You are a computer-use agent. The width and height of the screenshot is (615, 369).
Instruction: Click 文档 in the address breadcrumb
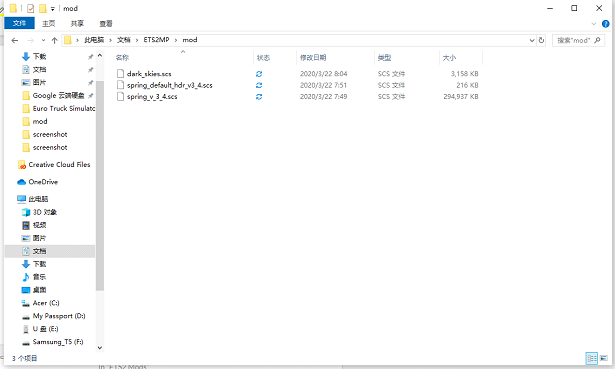[x=124, y=40]
